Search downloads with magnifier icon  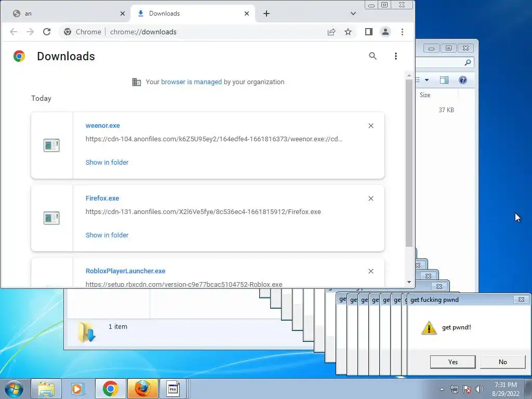(373, 56)
